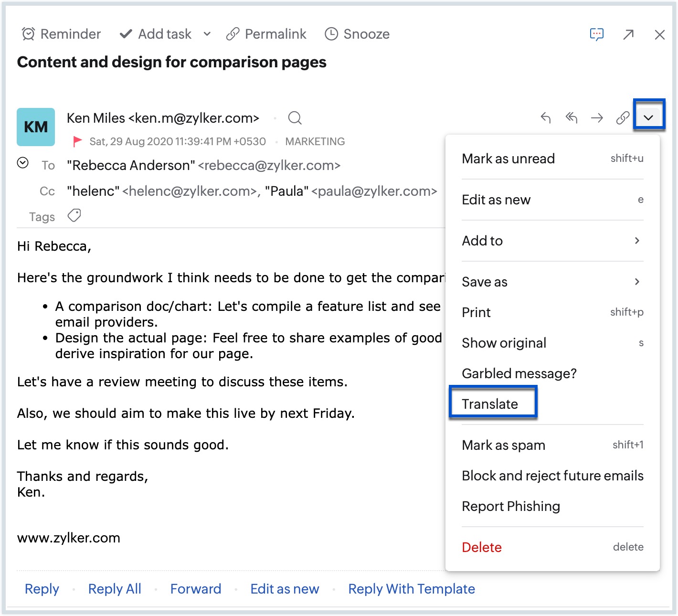
Task: Click the helenc@zylker.com Cc address
Action: tap(190, 191)
